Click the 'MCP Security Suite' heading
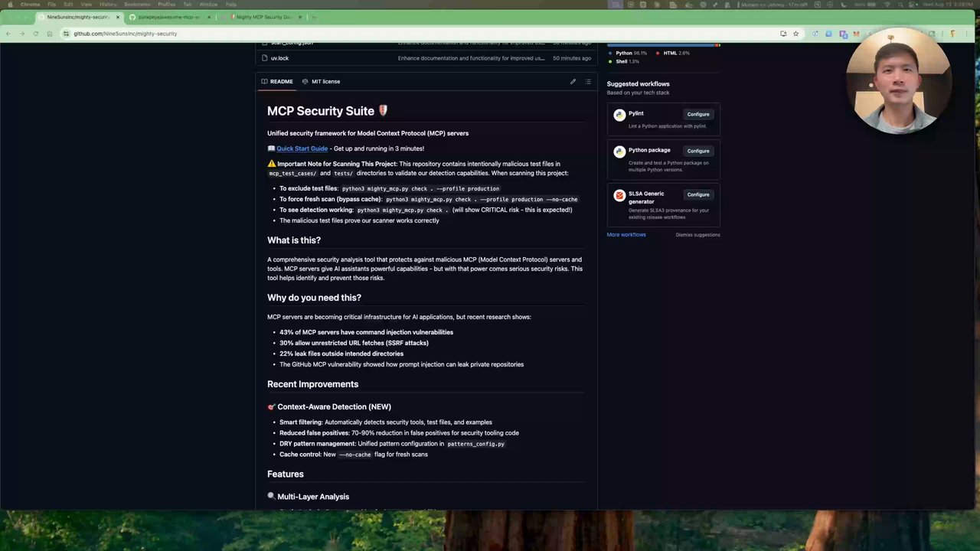This screenshot has height=551, width=980. (x=328, y=111)
